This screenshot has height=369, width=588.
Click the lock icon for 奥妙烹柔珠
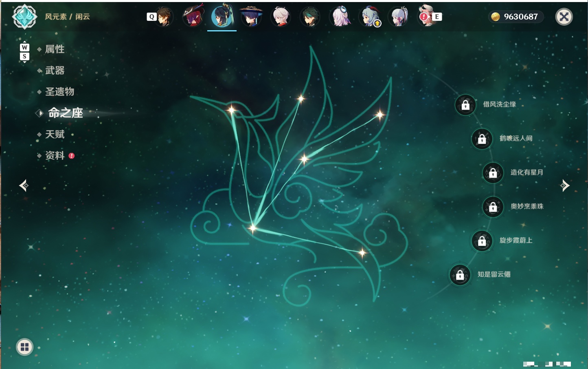(493, 207)
